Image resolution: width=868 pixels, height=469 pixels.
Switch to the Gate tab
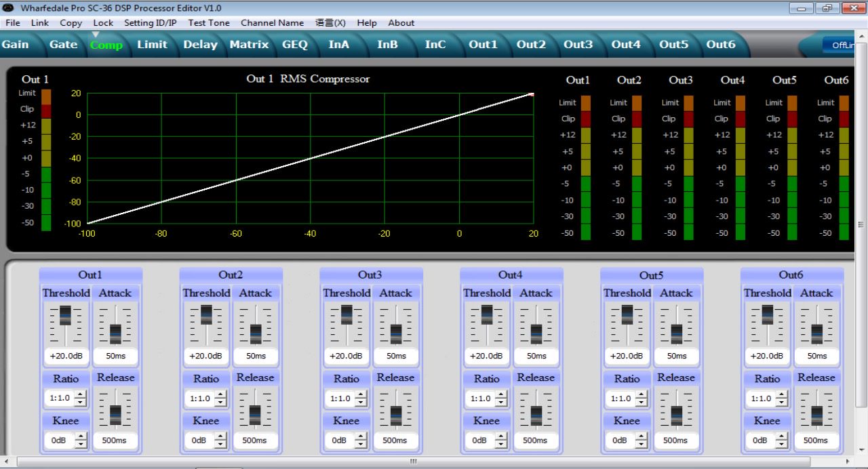click(63, 44)
